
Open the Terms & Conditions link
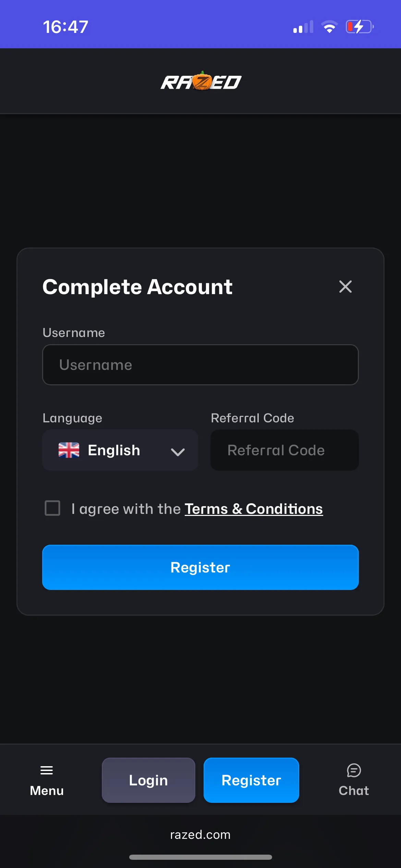tap(254, 509)
